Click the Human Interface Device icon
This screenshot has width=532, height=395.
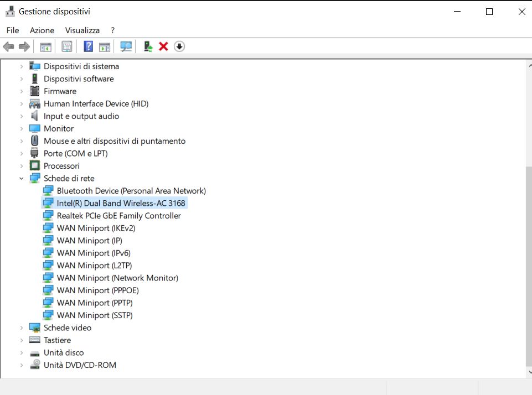tap(35, 104)
